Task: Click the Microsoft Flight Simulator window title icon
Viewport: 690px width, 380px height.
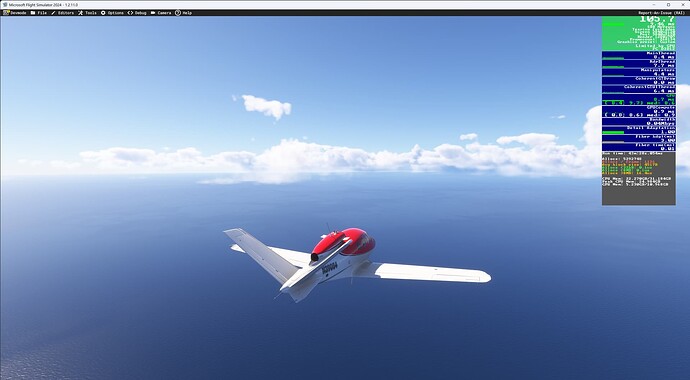Action: click(5, 4)
